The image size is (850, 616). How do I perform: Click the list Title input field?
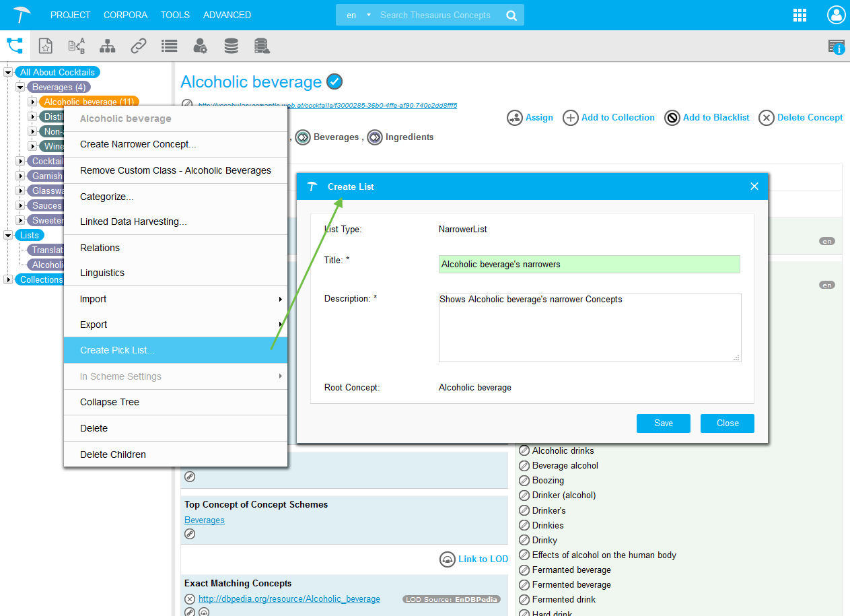(589, 265)
